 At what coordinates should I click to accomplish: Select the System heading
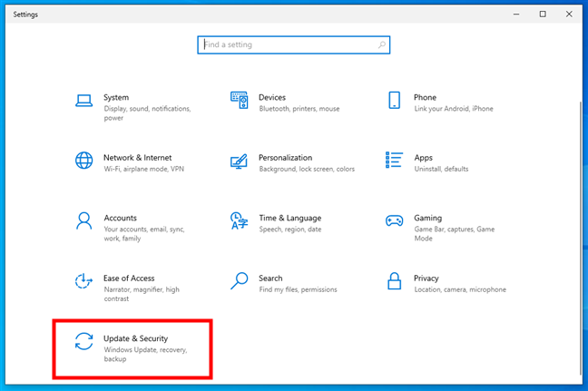point(116,97)
